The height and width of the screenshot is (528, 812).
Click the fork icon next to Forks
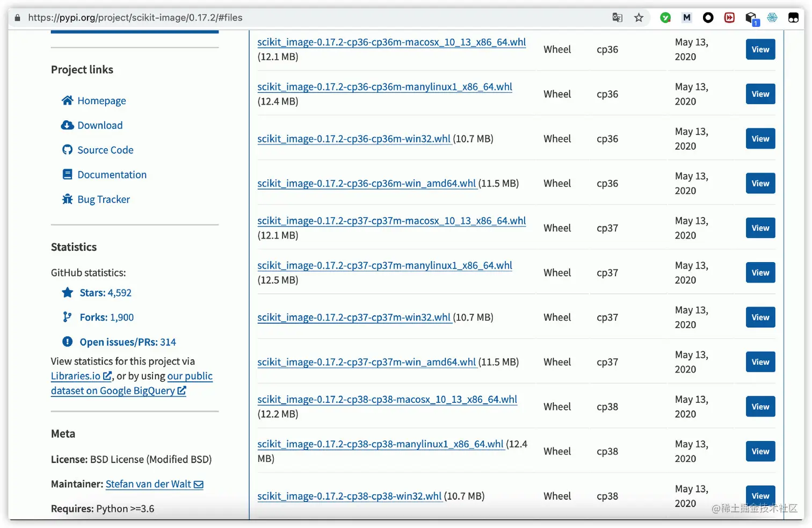[x=67, y=317]
